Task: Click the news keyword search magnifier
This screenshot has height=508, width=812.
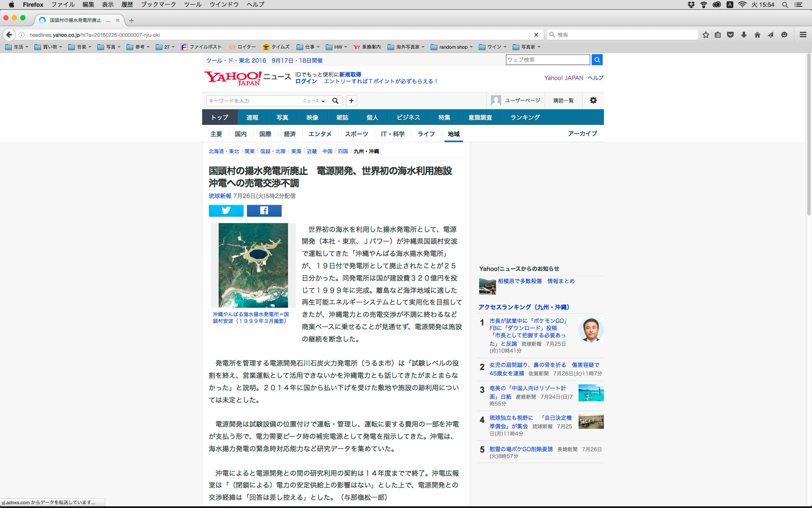Action: pyautogui.click(x=335, y=101)
